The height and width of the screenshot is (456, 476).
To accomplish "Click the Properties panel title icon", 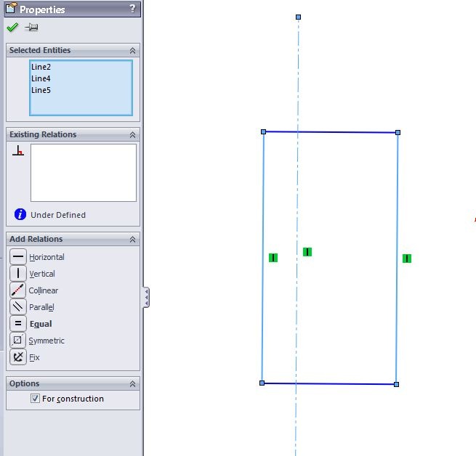I will point(11,8).
